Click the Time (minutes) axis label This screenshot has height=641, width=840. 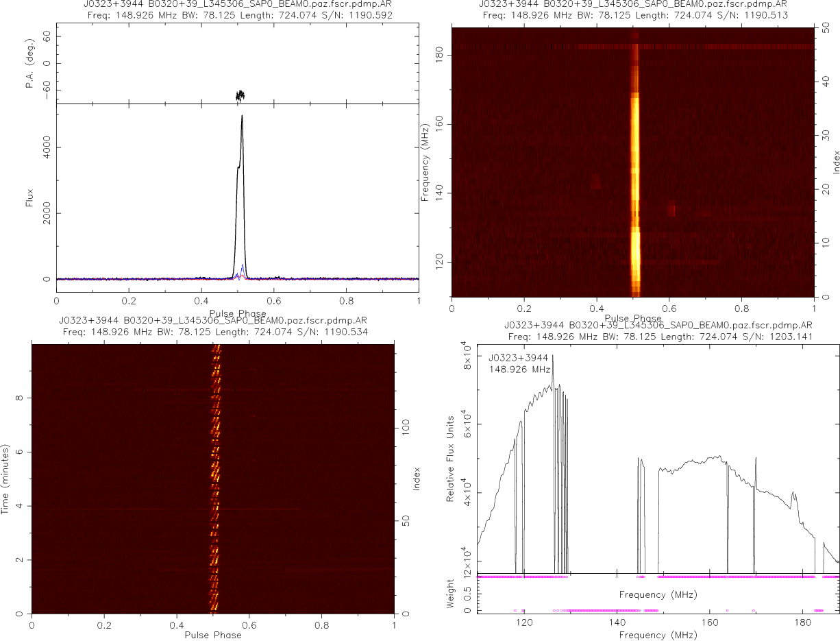tap(5, 479)
